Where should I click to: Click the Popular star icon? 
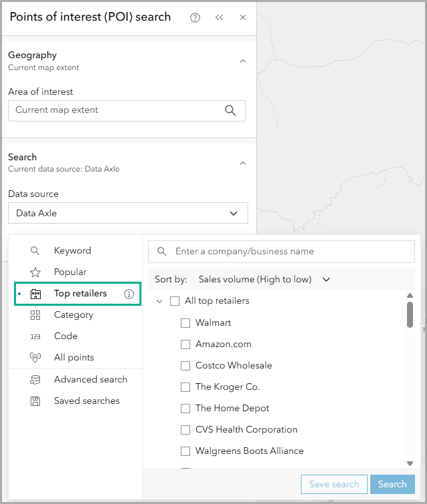click(x=35, y=272)
